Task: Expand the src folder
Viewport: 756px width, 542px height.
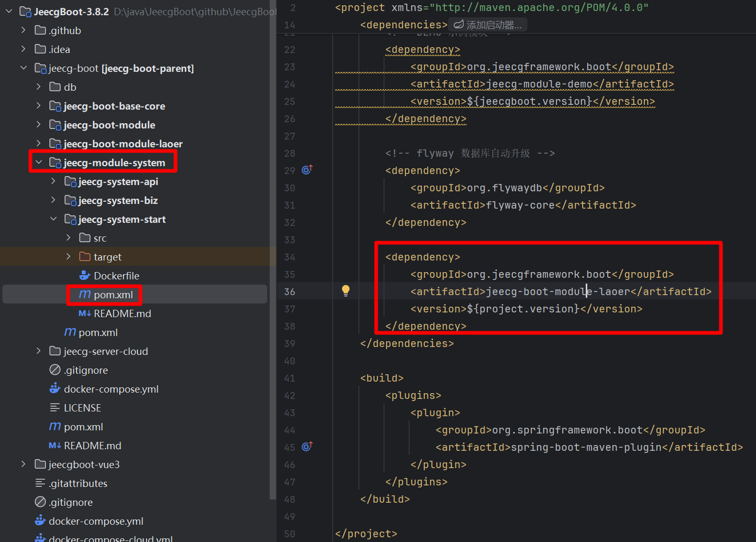Action: click(x=69, y=237)
